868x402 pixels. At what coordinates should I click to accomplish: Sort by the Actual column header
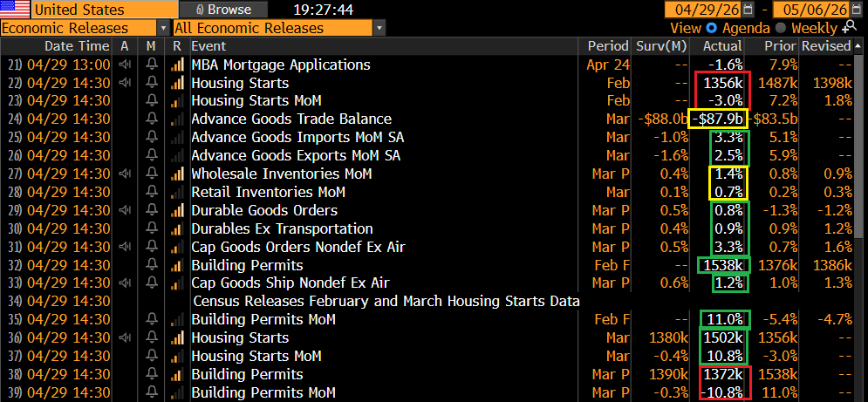721,46
